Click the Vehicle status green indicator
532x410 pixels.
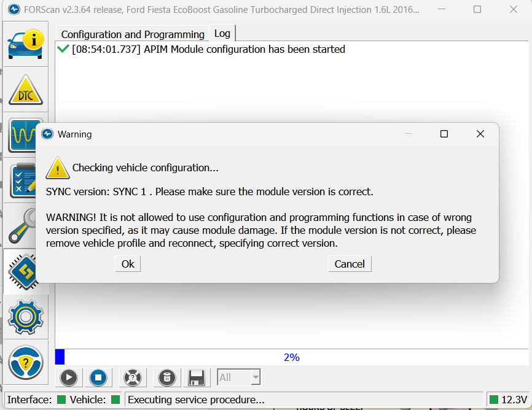[x=115, y=400]
